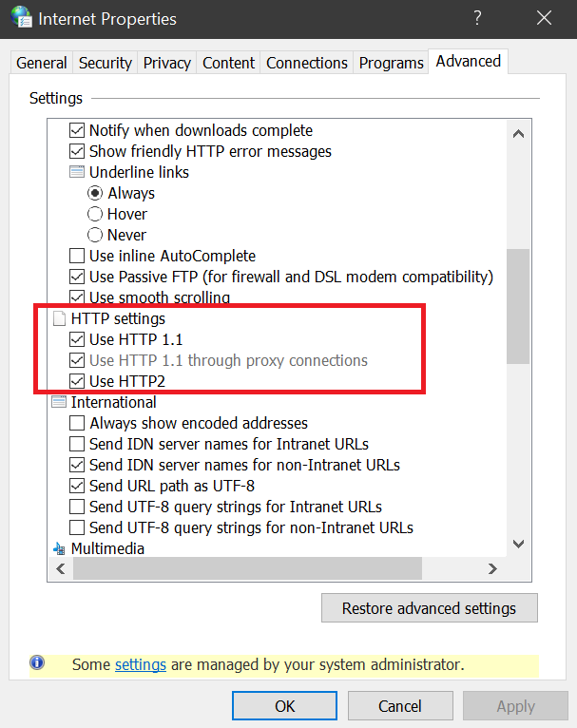Viewport: 577px width, 728px height.
Task: Enable Use inline AutoComplete
Action: click(77, 257)
